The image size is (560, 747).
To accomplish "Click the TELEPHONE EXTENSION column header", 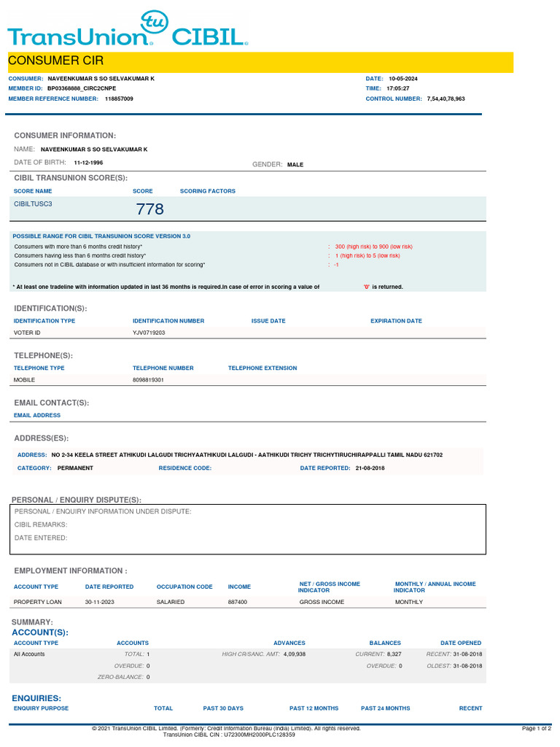I will click(x=262, y=368).
